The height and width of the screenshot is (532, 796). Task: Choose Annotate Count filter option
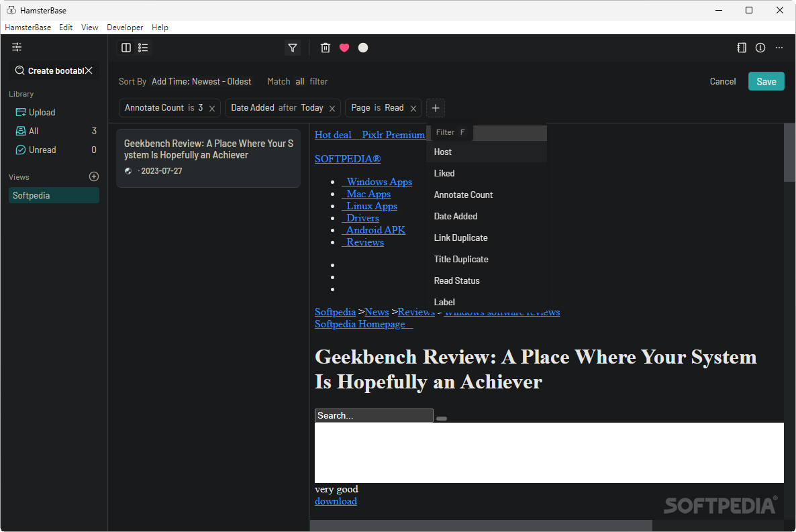coord(487,195)
